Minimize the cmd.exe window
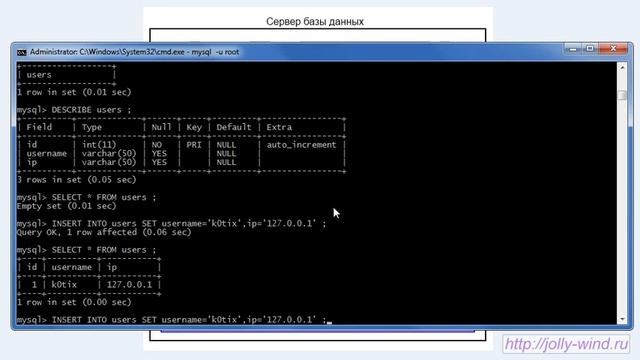The height and width of the screenshot is (360, 640). tap(573, 49)
